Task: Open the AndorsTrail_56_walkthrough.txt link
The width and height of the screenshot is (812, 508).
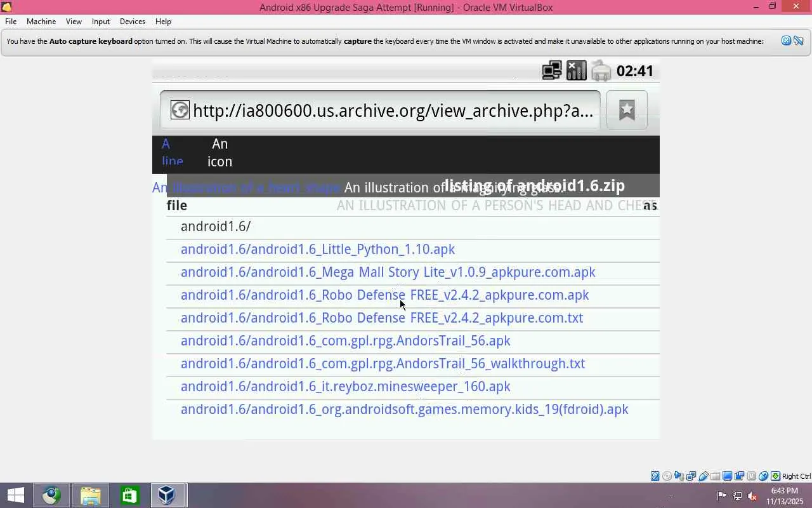Action: [383, 364]
